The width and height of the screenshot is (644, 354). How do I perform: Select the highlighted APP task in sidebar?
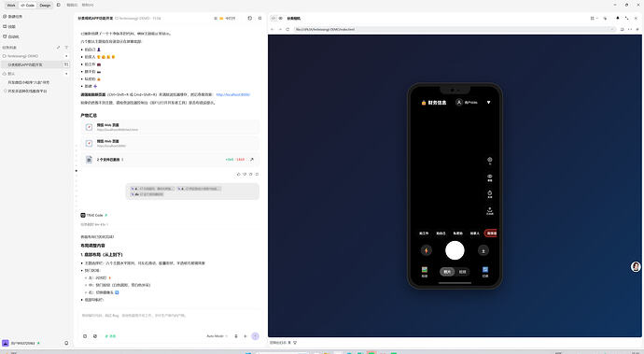tap(35, 64)
